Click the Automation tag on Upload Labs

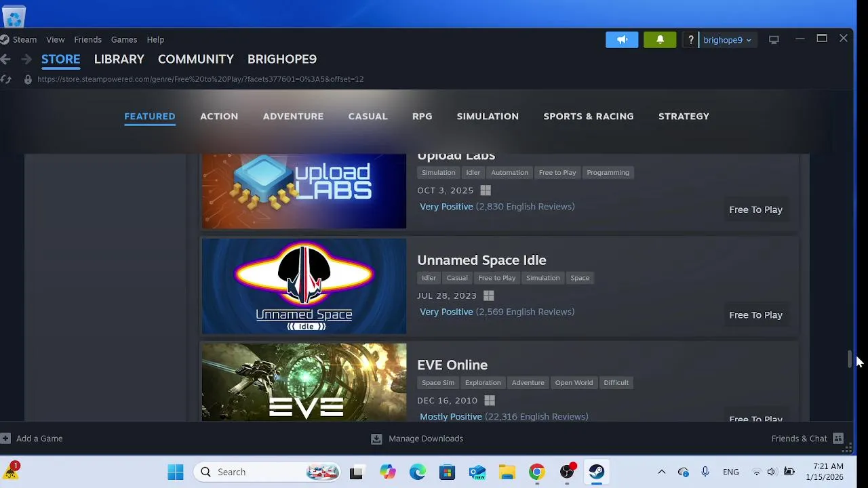tap(509, 172)
